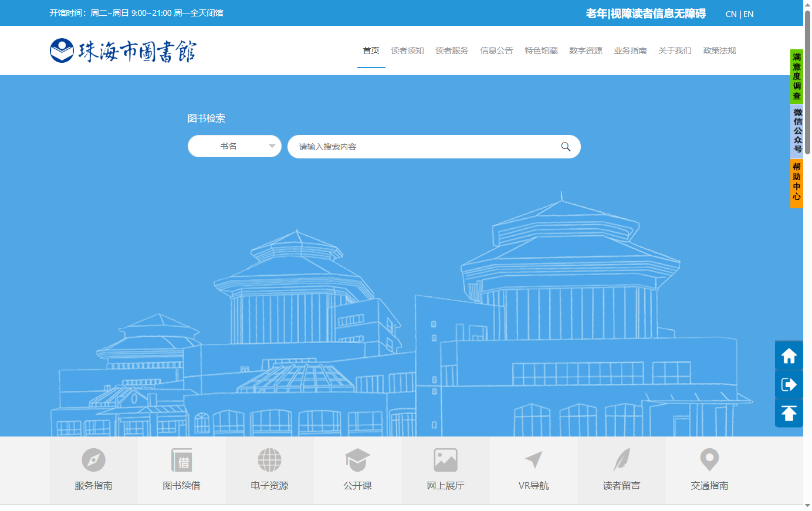
Task: Open the 信息公告 menu
Action: click(497, 50)
